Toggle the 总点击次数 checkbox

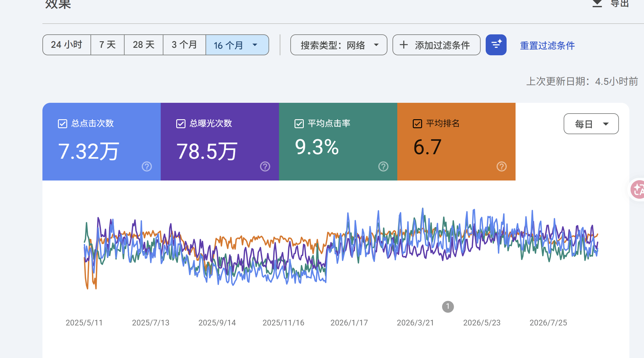pyautogui.click(x=62, y=123)
